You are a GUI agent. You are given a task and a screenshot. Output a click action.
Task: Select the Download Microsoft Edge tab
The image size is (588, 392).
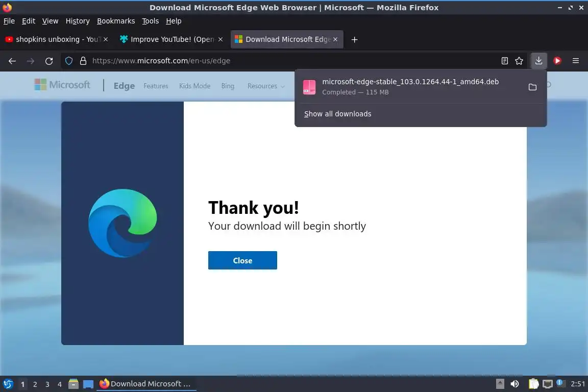coord(287,39)
